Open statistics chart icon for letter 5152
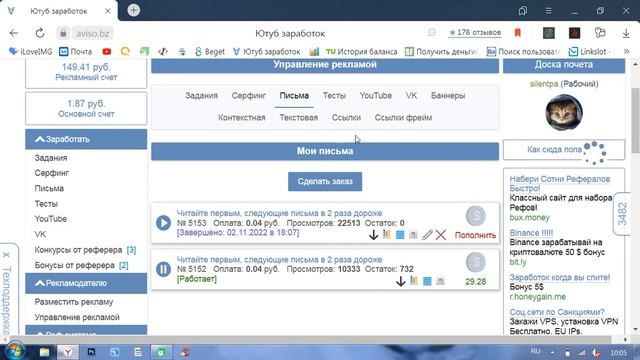Viewport: 640px width, 360px height. (414, 280)
